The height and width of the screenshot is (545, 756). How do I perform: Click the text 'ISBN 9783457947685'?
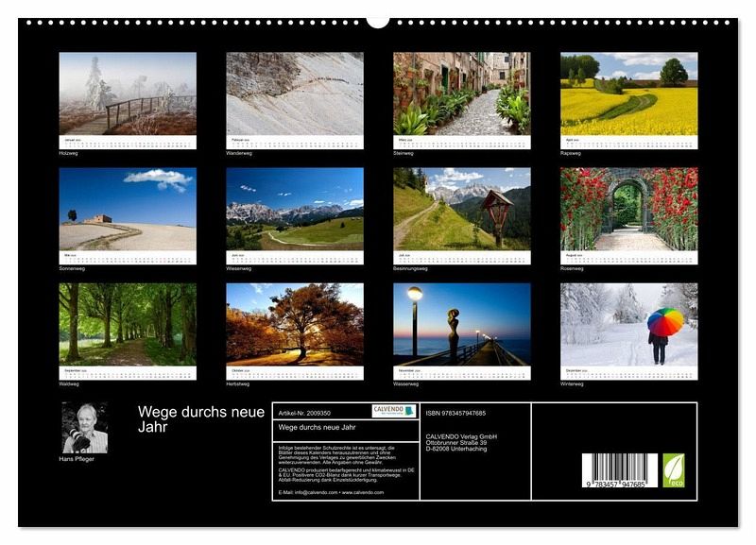(x=455, y=413)
